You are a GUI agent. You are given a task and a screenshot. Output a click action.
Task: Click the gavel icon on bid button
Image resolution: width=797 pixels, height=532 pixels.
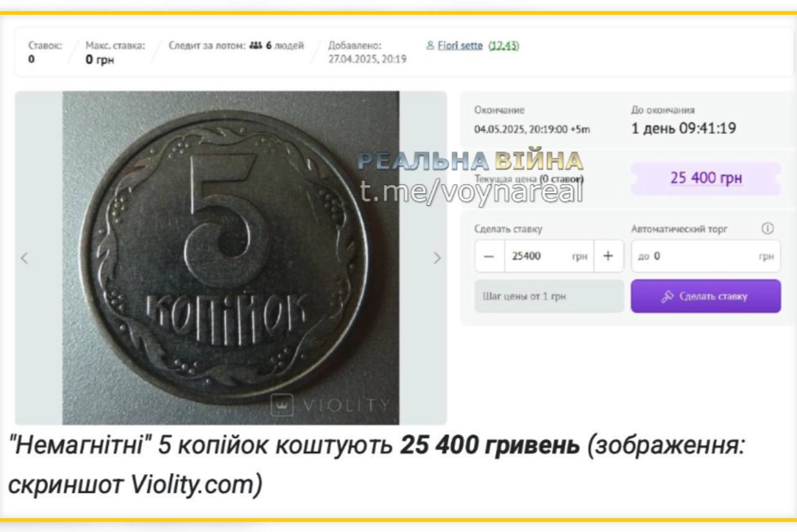[x=667, y=296]
